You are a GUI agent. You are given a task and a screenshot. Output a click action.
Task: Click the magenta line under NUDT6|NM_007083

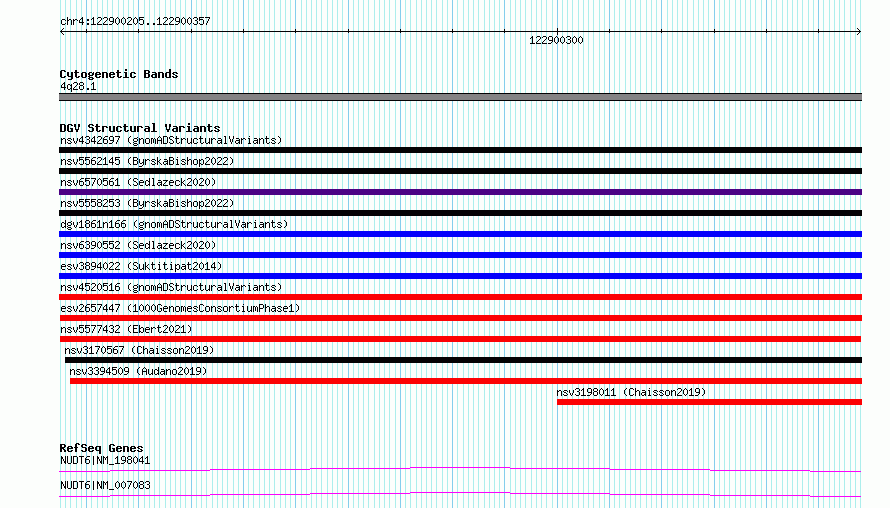pyautogui.click(x=460, y=494)
